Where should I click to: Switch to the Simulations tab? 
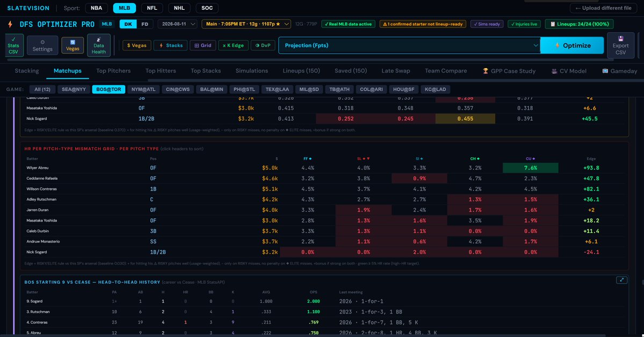252,71
